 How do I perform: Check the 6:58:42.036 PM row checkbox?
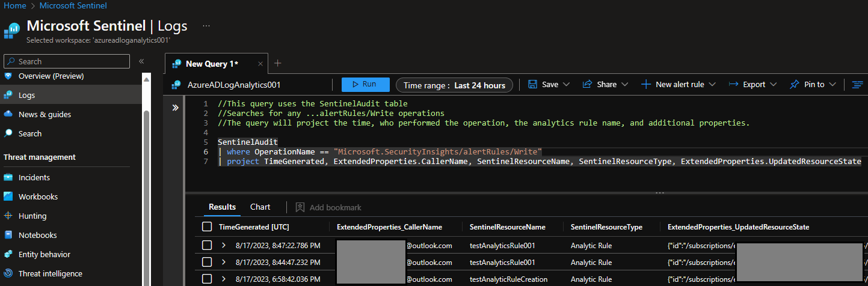tap(207, 279)
